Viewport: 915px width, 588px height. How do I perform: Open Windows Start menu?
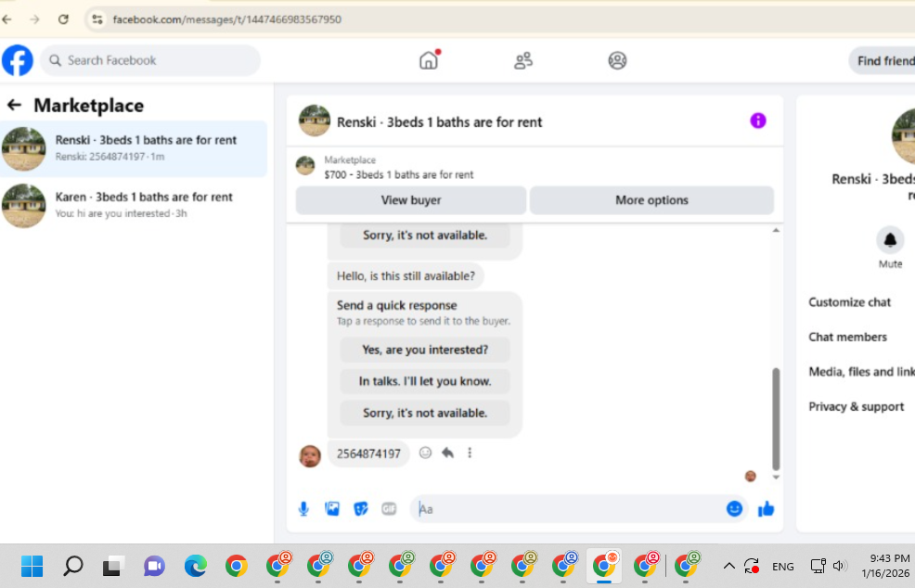coord(32,566)
